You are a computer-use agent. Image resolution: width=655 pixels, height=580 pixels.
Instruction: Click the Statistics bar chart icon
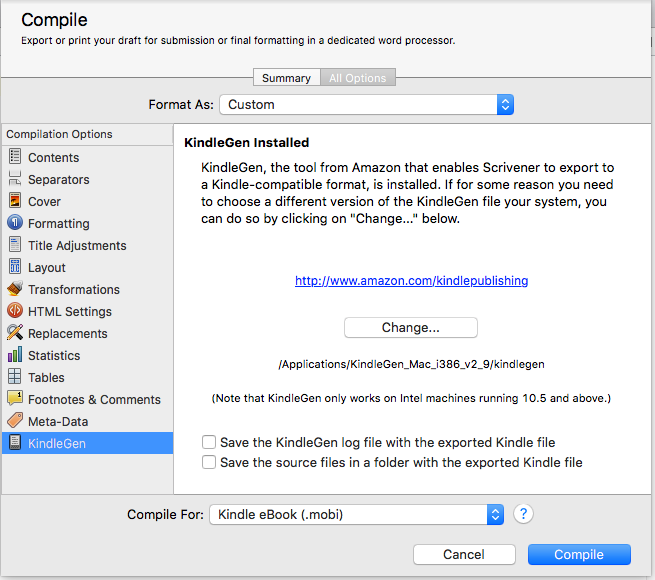tap(15, 355)
